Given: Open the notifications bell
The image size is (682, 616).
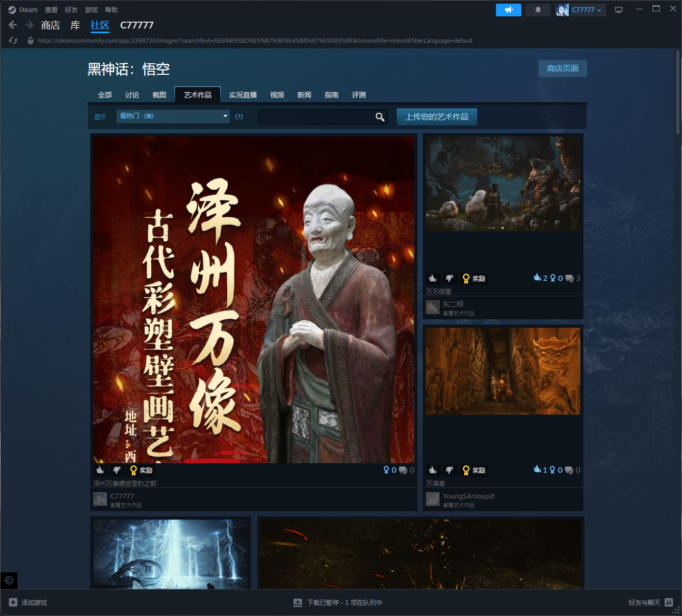Looking at the screenshot, I should click(x=538, y=10).
